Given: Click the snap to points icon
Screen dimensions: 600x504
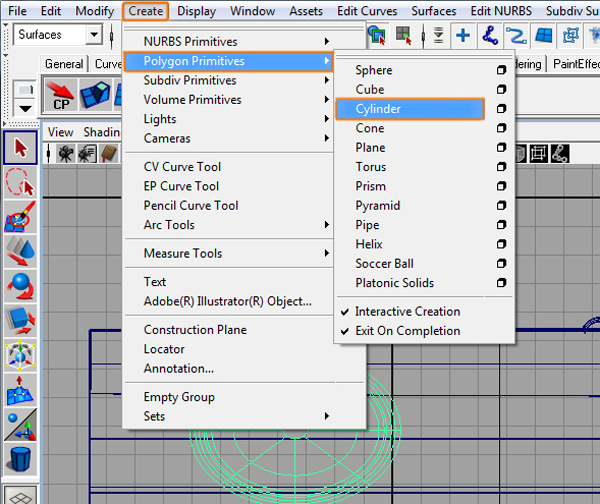Looking at the screenshot, I should [x=517, y=36].
